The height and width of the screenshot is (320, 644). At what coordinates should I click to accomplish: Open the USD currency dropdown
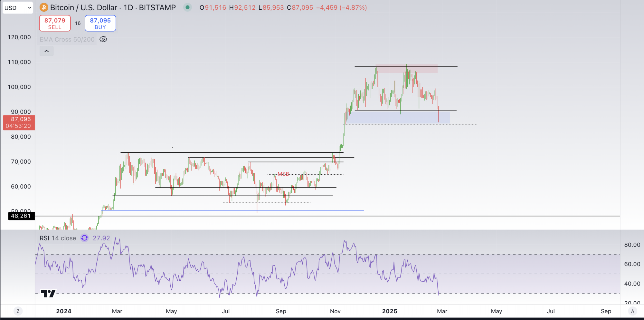(x=18, y=8)
